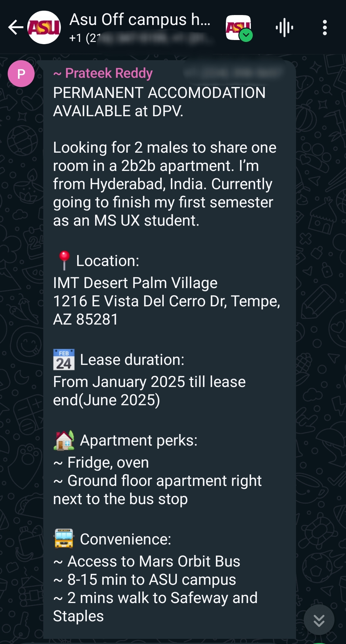The width and height of the screenshot is (346, 644).
Task: Click the "PERMANENT ACCOMODATION" headline text
Action: (x=159, y=93)
